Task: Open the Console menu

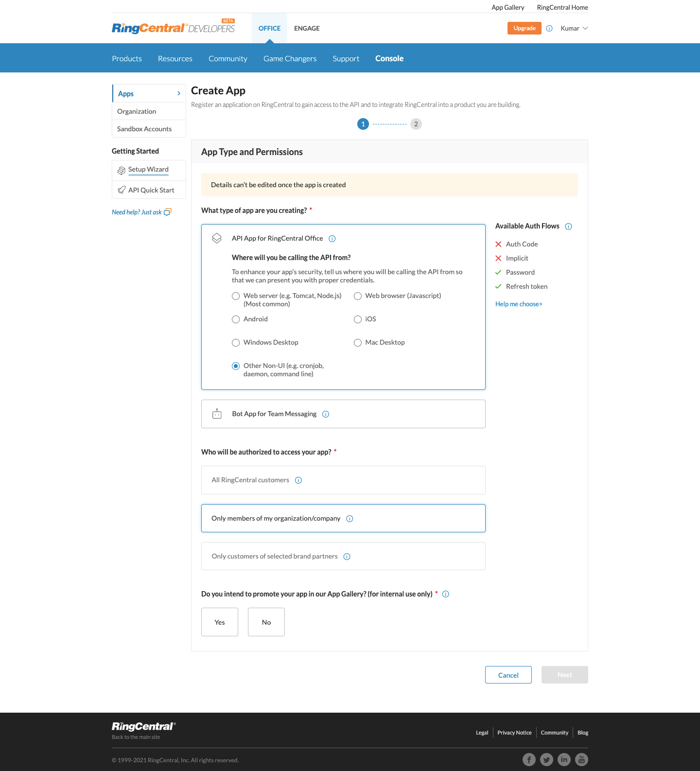Action: [x=389, y=58]
